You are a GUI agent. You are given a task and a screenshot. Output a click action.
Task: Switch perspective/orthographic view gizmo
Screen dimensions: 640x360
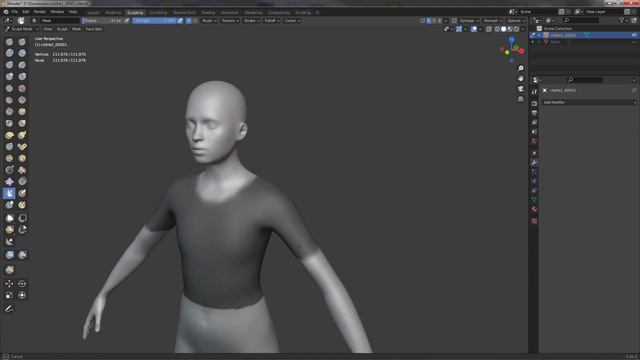pyautogui.click(x=520, y=99)
